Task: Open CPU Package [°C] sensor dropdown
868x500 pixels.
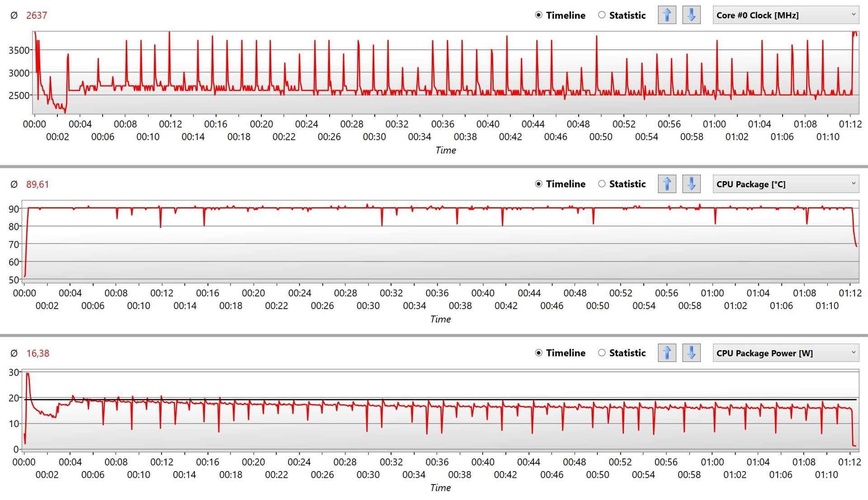Action: click(x=786, y=184)
